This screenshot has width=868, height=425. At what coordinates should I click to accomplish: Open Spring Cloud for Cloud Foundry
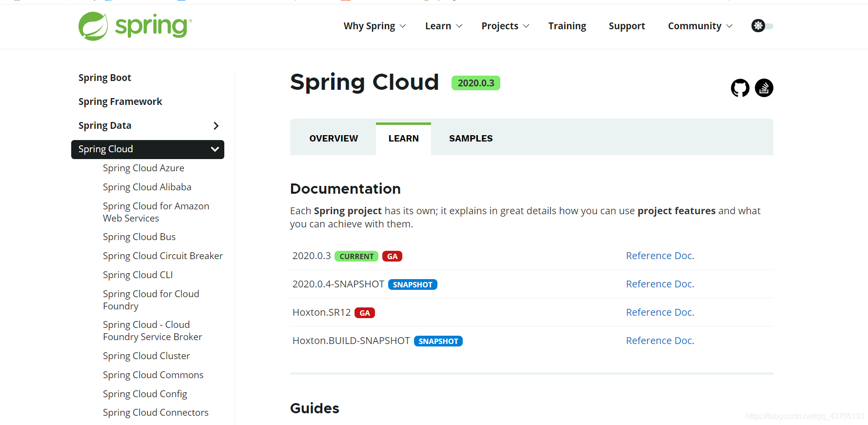tap(151, 300)
